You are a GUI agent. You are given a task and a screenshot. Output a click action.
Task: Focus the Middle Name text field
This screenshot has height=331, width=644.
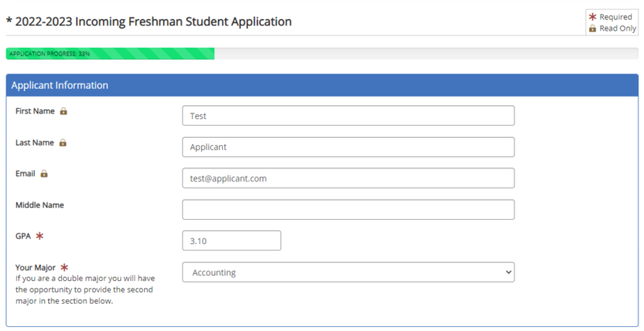coord(348,209)
